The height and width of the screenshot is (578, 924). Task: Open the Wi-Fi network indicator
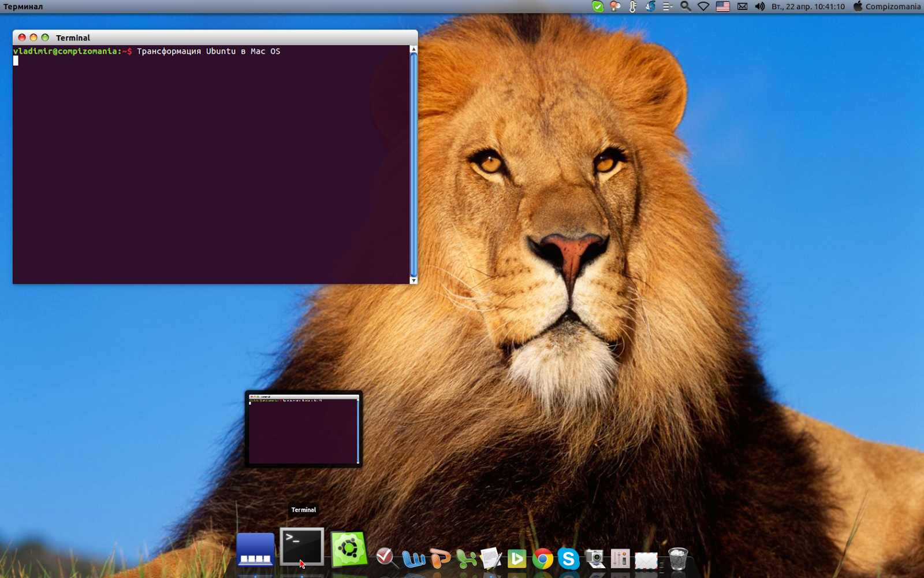(x=703, y=6)
